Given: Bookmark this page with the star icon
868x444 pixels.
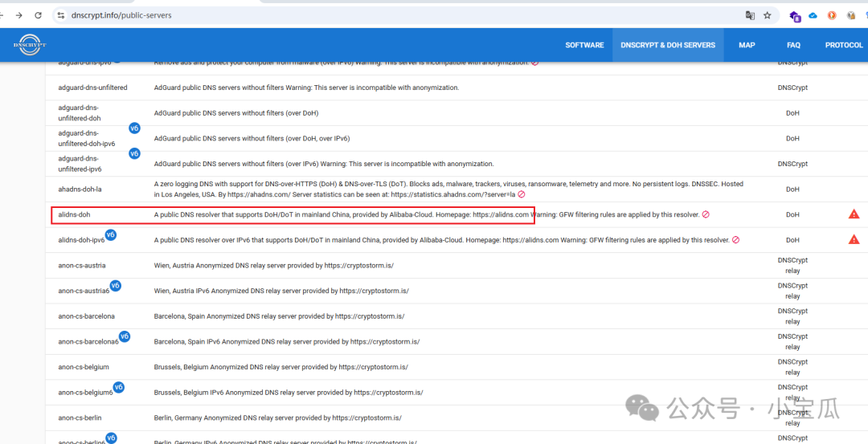Looking at the screenshot, I should [x=768, y=15].
